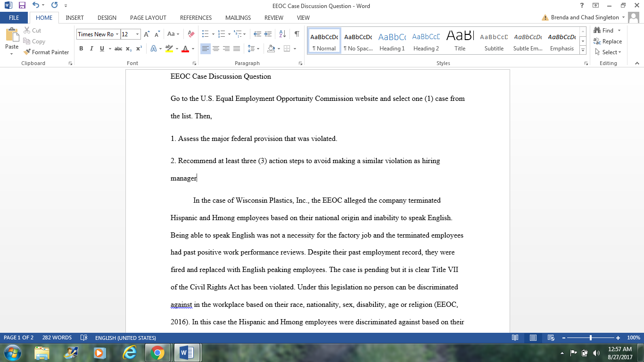Click the Sort paragraph icon
Image resolution: width=644 pixels, height=362 pixels.
click(282, 34)
